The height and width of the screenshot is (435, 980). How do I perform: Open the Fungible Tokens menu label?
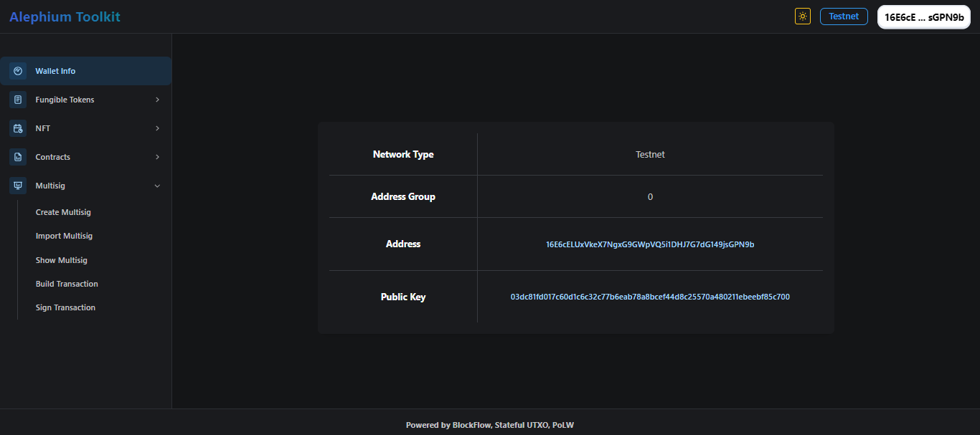pyautogui.click(x=65, y=100)
